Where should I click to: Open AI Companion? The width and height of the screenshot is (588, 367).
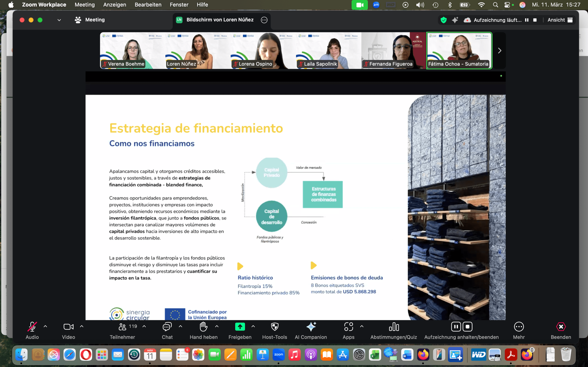pos(311,327)
